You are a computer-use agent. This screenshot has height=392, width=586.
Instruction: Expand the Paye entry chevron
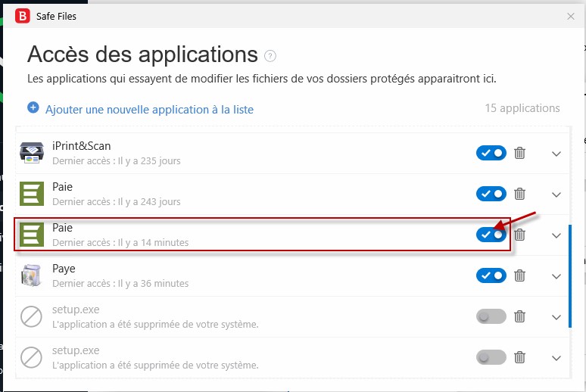(x=556, y=276)
